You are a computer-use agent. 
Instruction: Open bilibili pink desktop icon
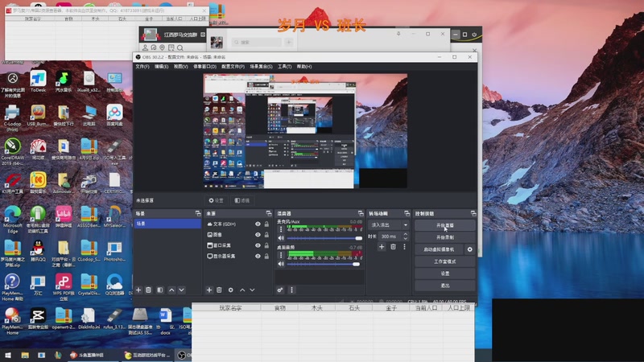coord(64,216)
